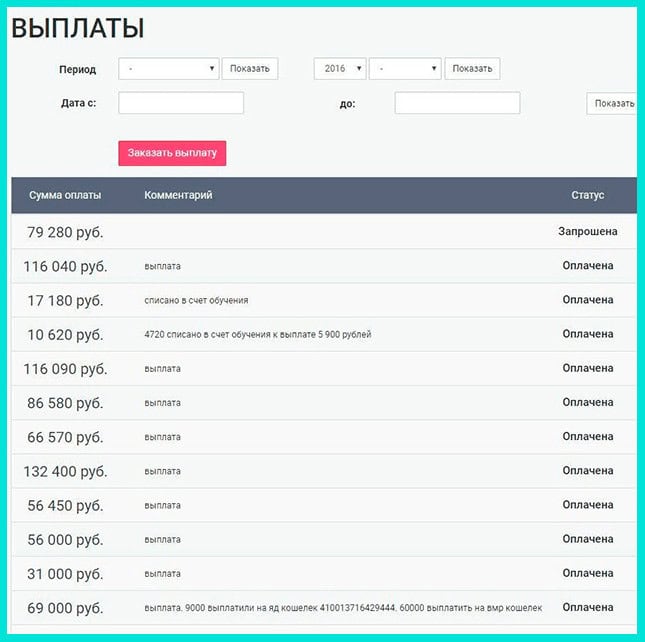Open the month dropdown next to 2016
The height and width of the screenshot is (642, 645).
404,69
